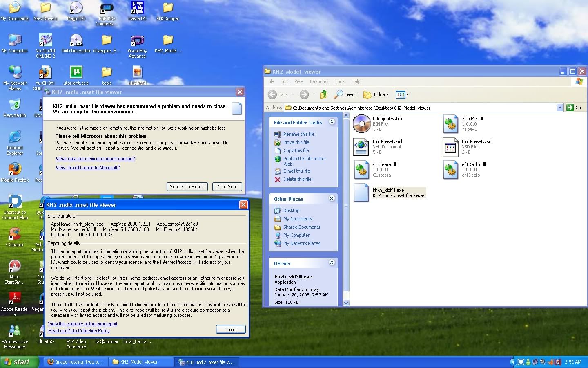
Task: Open the Haste DS desktop icon
Action: pyautogui.click(x=137, y=11)
